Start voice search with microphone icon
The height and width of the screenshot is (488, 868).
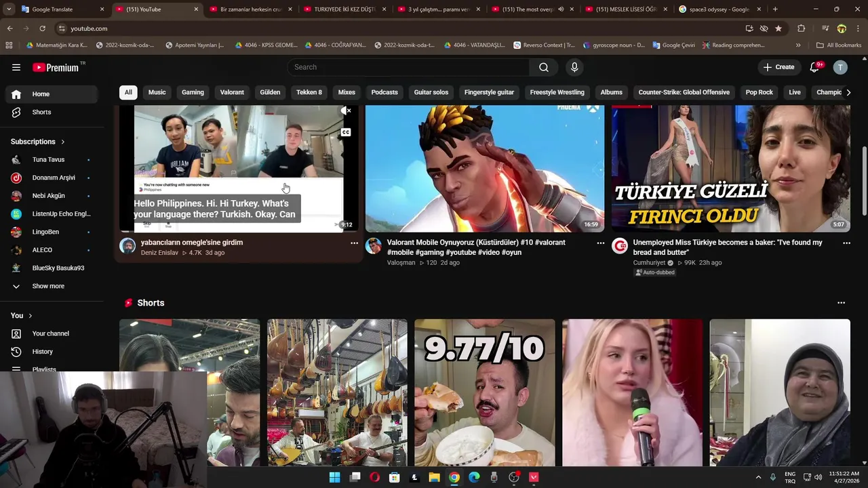(x=574, y=67)
